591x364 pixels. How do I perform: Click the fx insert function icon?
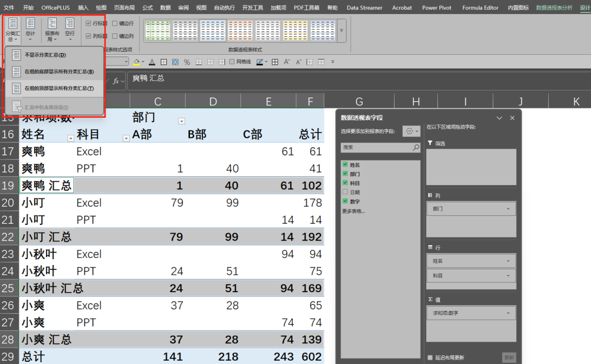[116, 80]
